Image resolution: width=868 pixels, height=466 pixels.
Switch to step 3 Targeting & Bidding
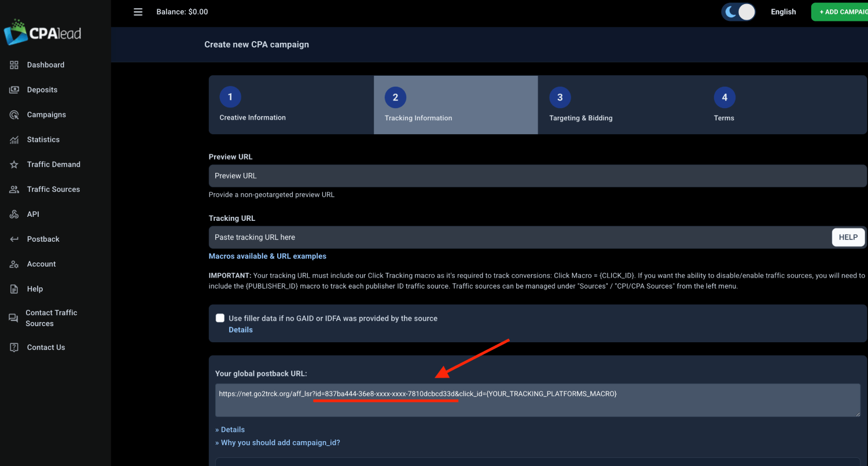(620, 105)
